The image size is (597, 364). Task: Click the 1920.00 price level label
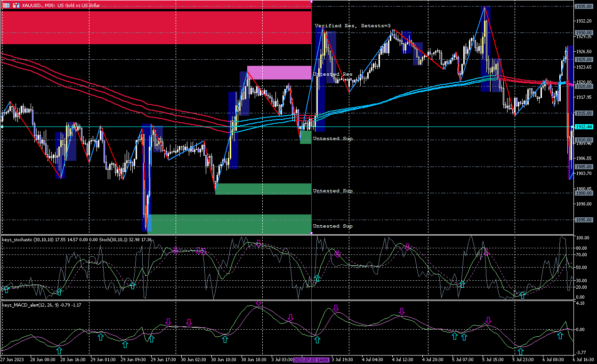click(584, 86)
